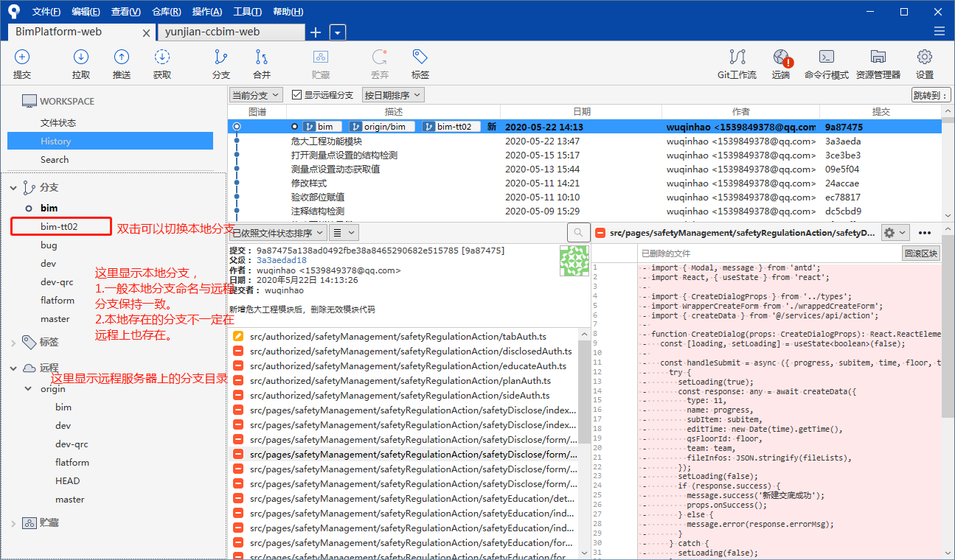Open the 按日期排序 dropdown
Image resolution: width=955 pixels, height=560 pixels.
pos(393,95)
